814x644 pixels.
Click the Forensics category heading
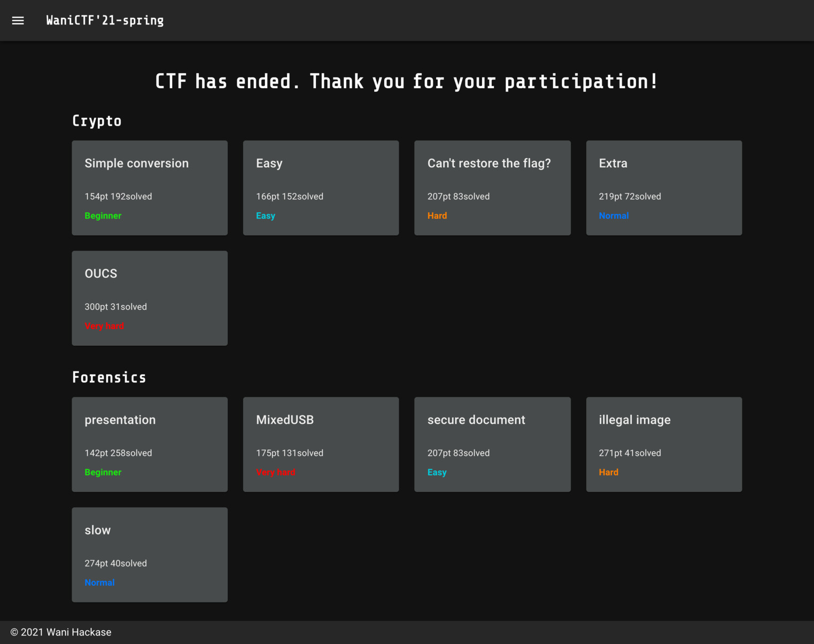109,377
